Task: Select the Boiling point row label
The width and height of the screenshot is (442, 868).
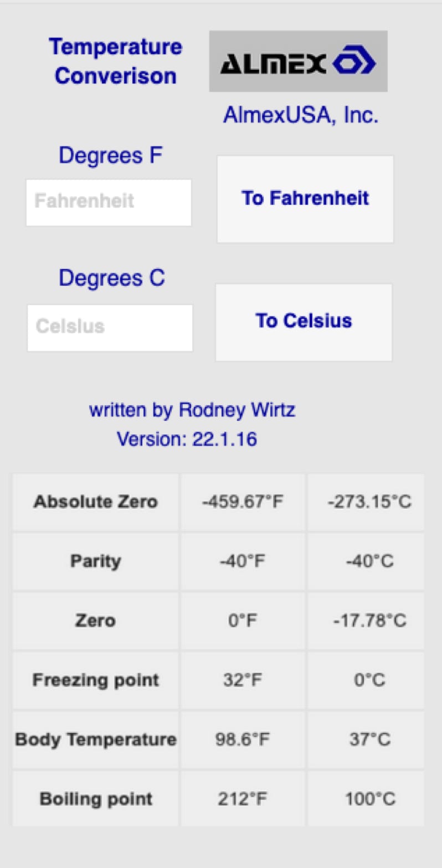Action: [x=95, y=799]
